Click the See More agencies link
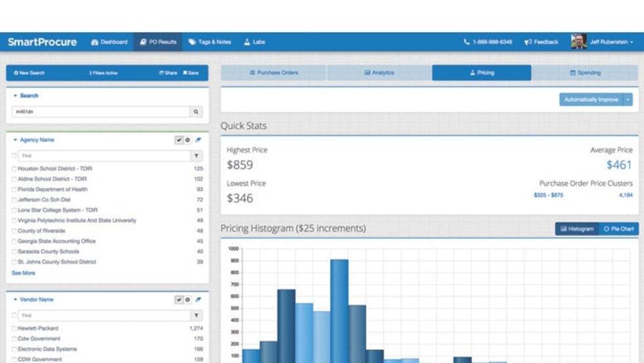Image resolution: width=644 pixels, height=363 pixels. [24, 273]
